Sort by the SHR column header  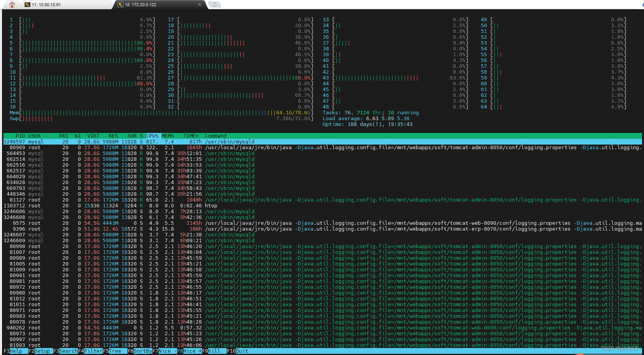132,136
